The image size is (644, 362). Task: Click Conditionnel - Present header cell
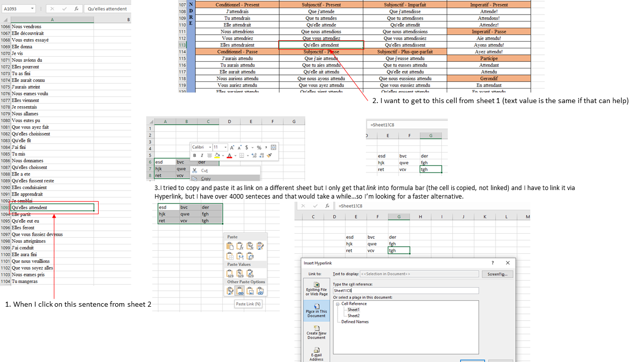click(237, 5)
